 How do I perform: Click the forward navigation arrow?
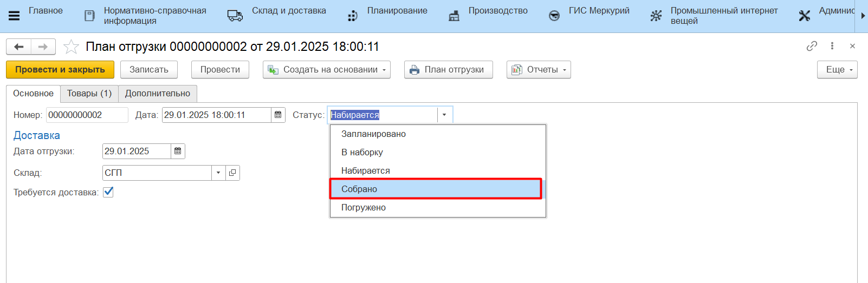click(x=43, y=47)
